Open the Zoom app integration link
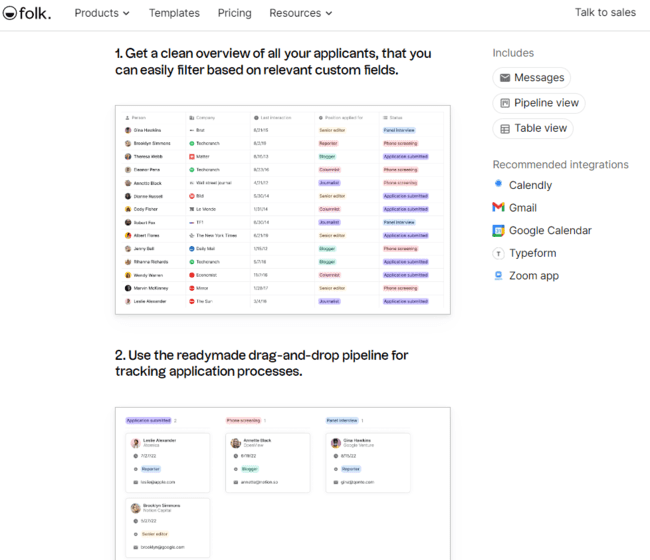This screenshot has height=560, width=650. coord(534,276)
